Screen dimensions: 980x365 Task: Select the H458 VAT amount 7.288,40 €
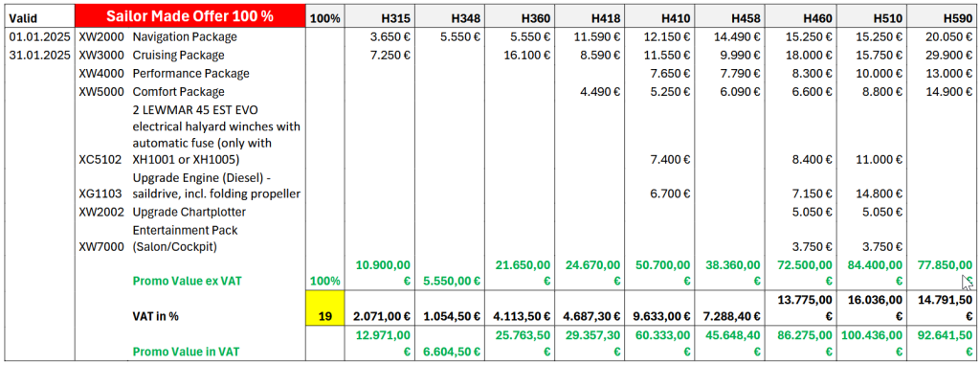tap(730, 317)
